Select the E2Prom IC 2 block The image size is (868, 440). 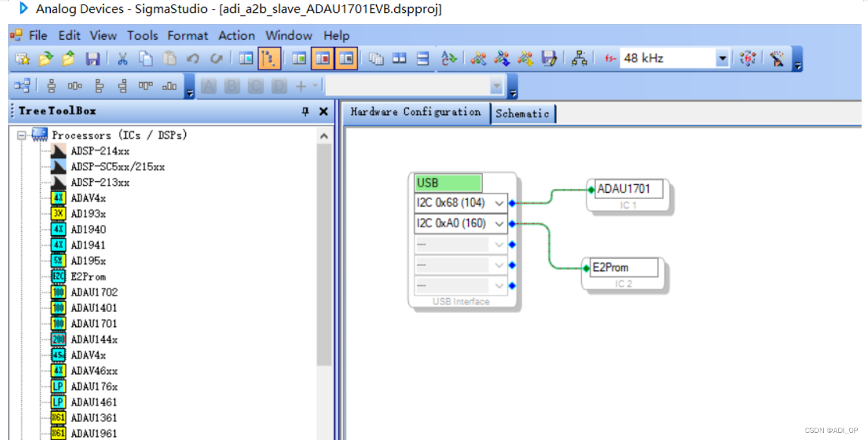624,275
